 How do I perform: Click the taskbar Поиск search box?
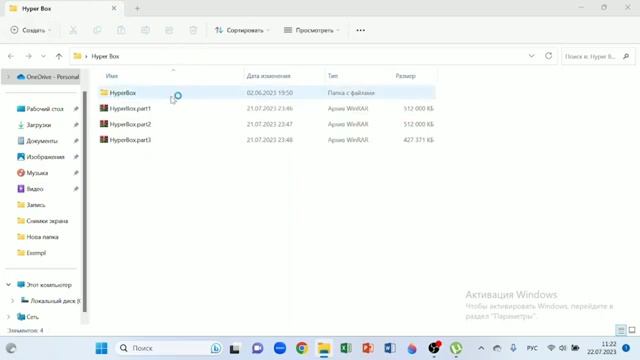169,348
